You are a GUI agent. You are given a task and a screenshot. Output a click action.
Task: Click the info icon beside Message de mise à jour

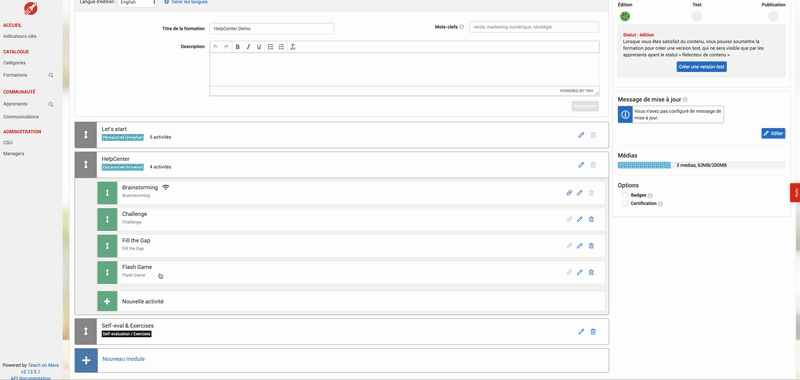pos(685,99)
